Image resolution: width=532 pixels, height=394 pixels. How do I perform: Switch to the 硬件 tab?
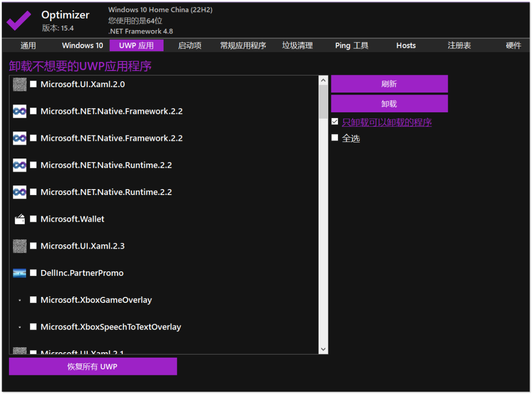coord(513,45)
